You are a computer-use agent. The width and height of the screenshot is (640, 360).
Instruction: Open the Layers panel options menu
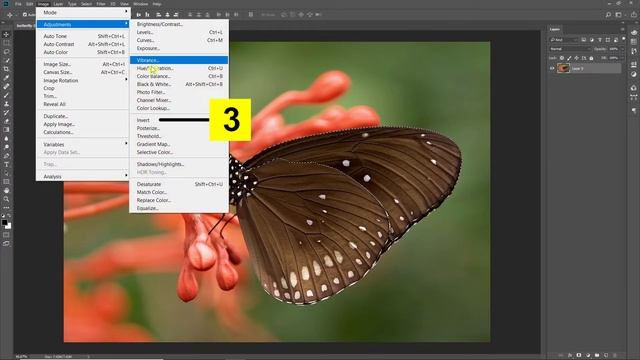click(x=622, y=29)
